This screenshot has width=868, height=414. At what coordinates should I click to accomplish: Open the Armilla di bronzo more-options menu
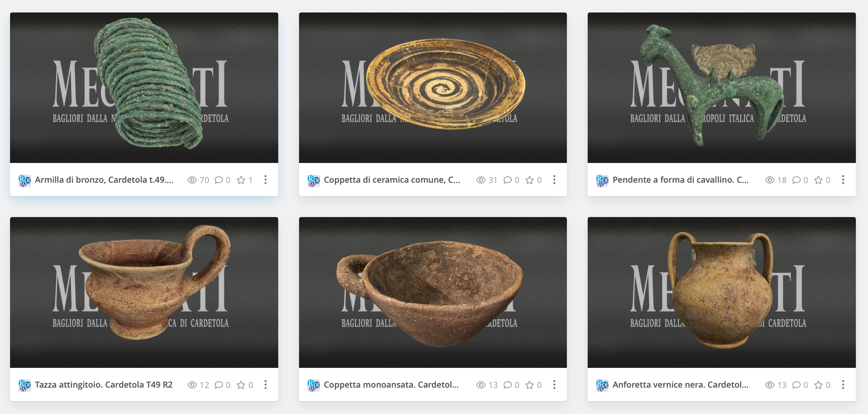click(x=265, y=180)
